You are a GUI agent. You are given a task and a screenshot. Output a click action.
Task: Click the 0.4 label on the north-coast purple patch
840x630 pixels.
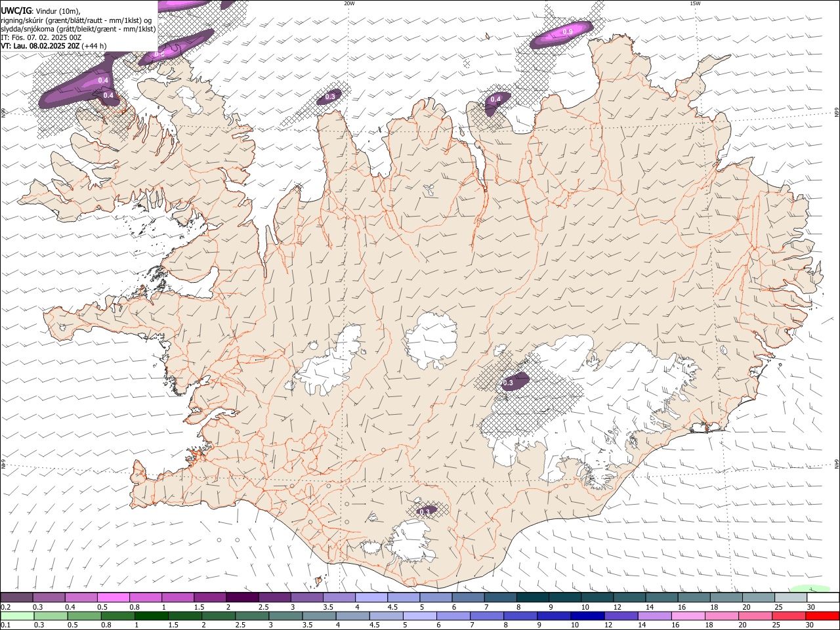[x=496, y=99]
